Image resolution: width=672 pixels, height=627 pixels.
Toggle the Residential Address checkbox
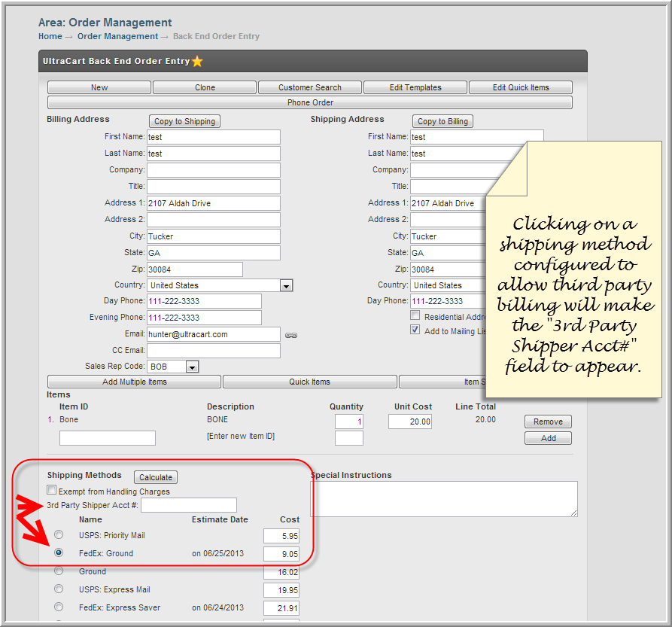415,315
